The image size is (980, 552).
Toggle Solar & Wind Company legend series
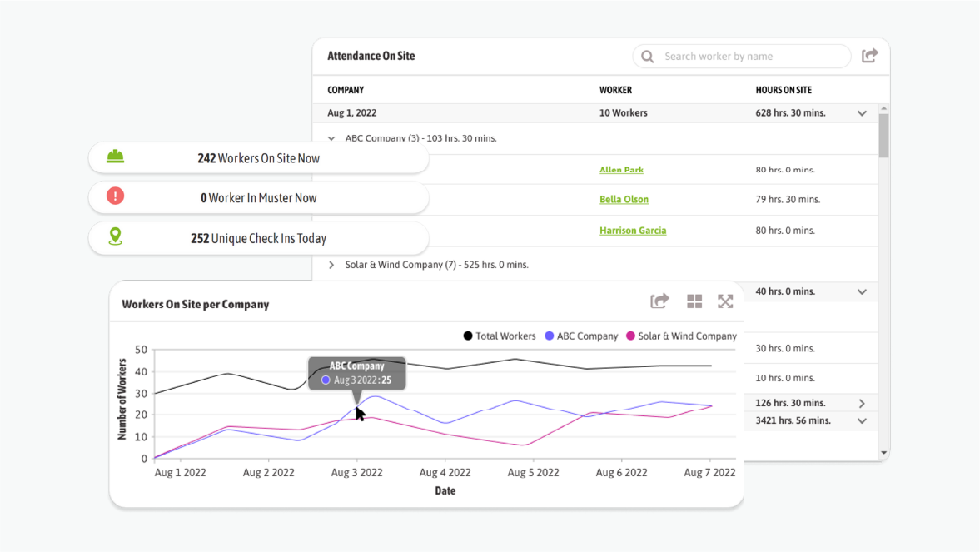[681, 336]
